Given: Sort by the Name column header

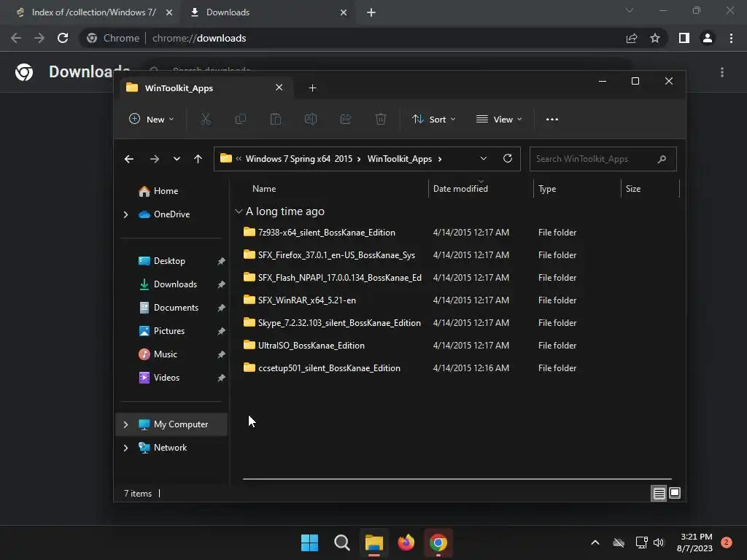Looking at the screenshot, I should (x=264, y=189).
